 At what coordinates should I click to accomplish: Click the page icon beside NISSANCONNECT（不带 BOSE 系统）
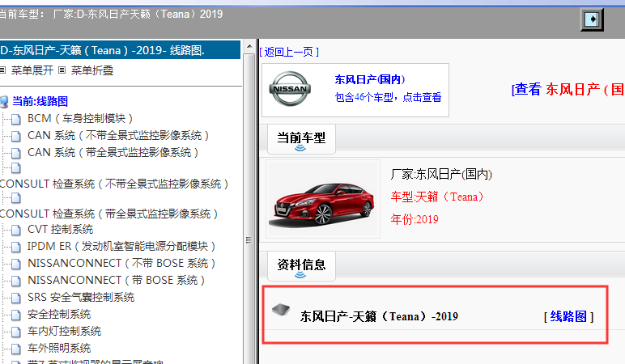click(16, 264)
